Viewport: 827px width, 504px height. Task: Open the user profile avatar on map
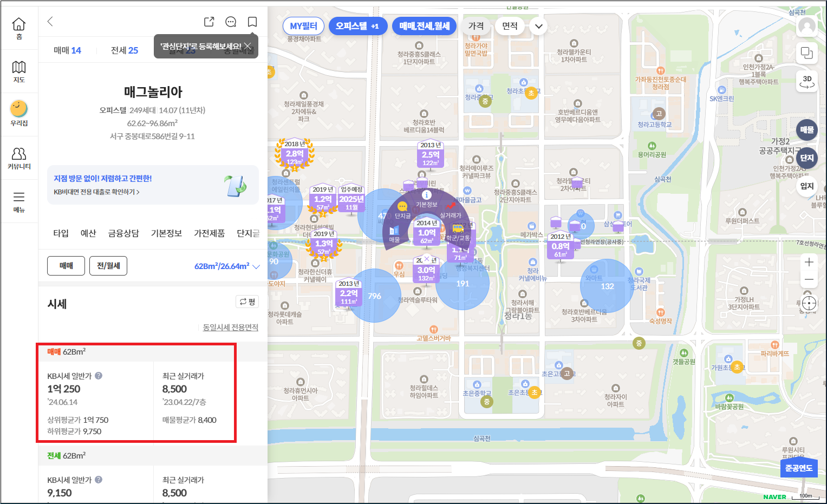tap(807, 27)
